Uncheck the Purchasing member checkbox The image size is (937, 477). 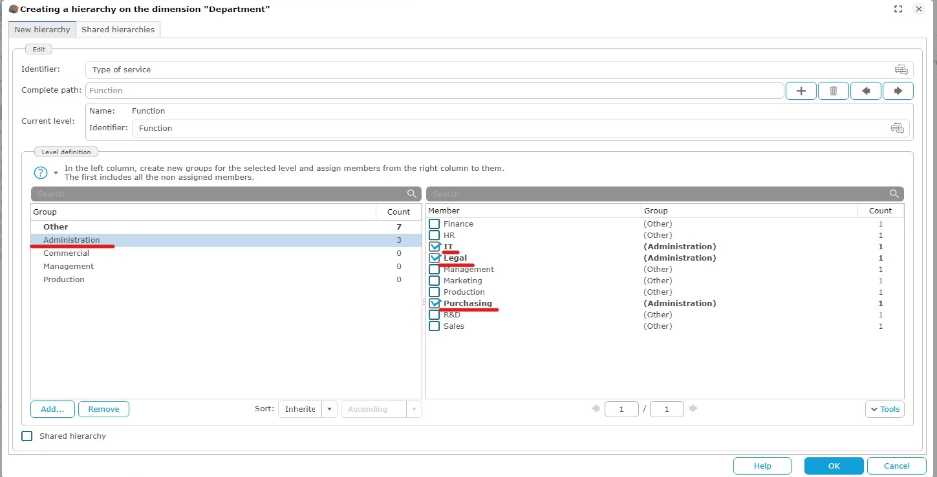434,303
